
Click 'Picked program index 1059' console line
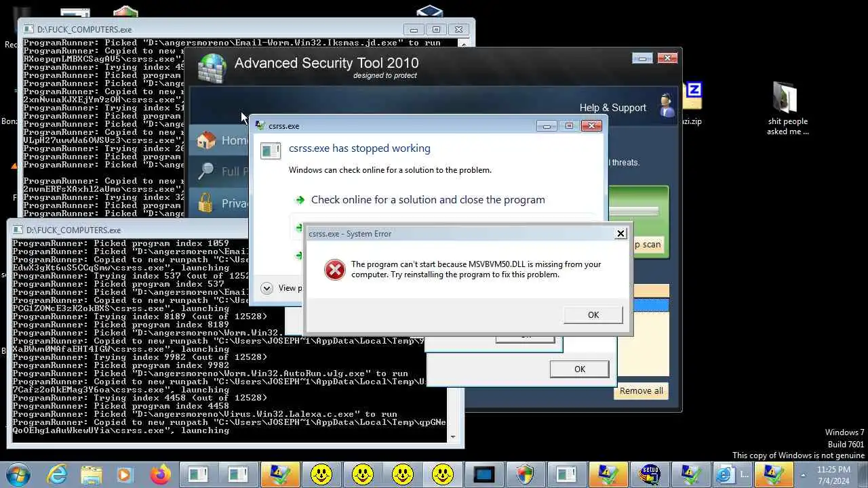tap(121, 243)
